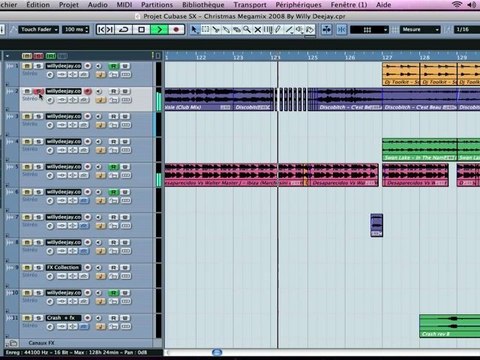
Task: Toggle the Cycle loop button
Action: (x=124, y=30)
